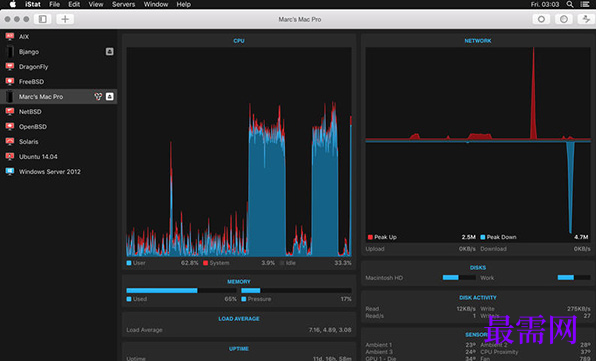Viewport: 596px width, 361px height.
Task: Click the memory Pressure progress bar
Action: (x=296, y=290)
